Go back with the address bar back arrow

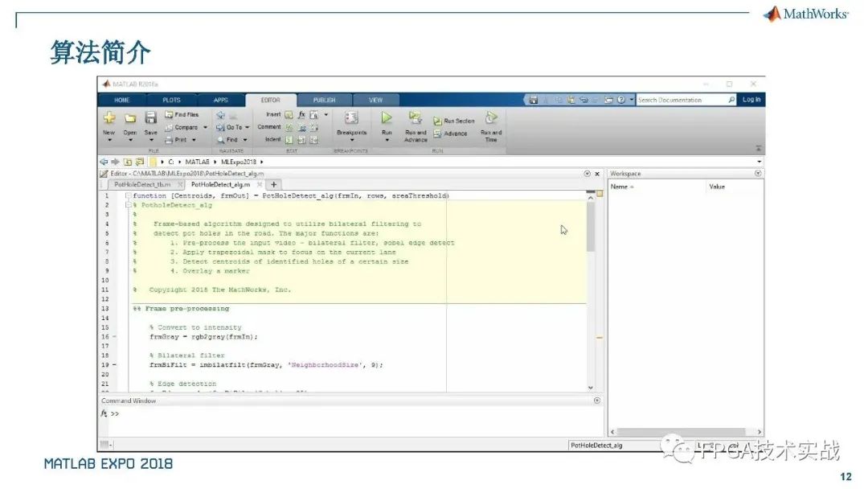104,162
